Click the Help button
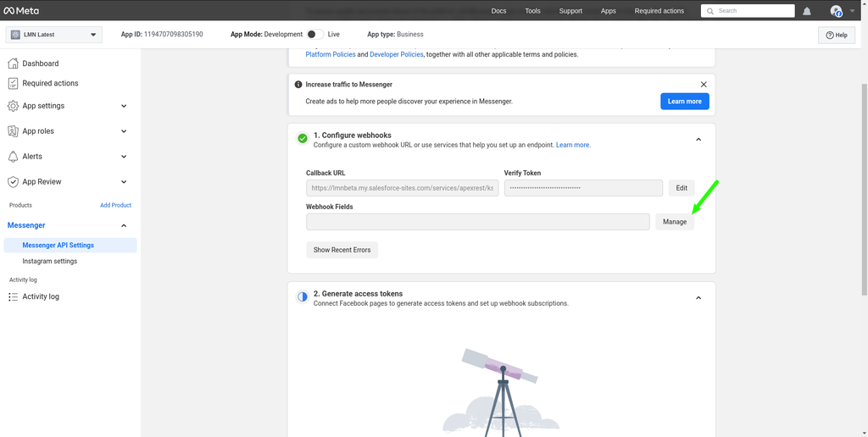This screenshot has width=868, height=437. (837, 35)
